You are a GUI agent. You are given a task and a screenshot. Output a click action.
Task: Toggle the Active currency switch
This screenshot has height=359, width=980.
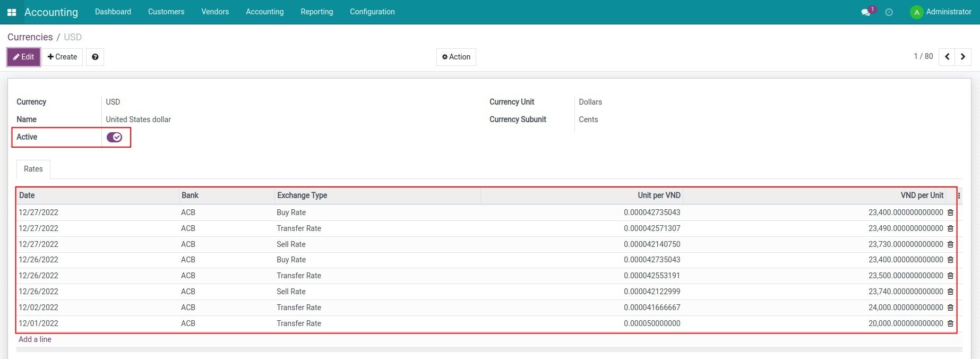tap(114, 137)
